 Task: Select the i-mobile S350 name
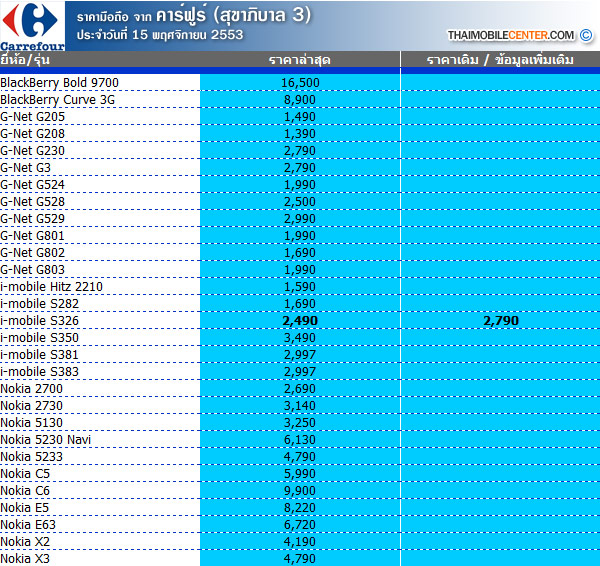(x=39, y=338)
